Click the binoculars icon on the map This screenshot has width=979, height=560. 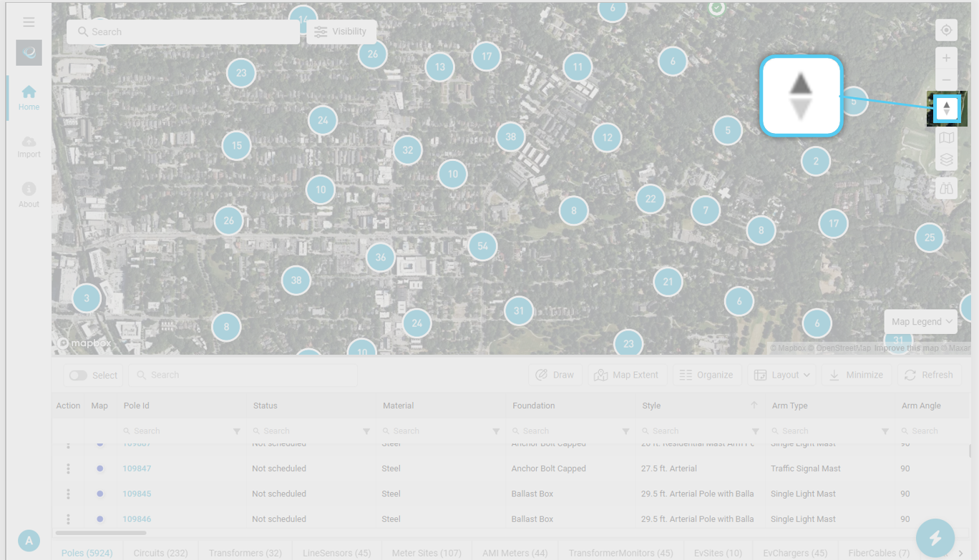point(946,188)
